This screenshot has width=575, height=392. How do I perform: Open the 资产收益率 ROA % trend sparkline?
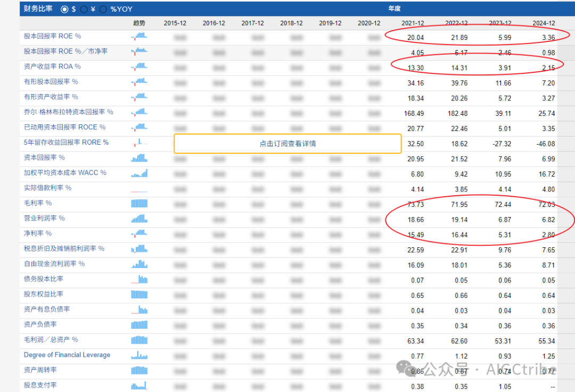click(x=139, y=66)
